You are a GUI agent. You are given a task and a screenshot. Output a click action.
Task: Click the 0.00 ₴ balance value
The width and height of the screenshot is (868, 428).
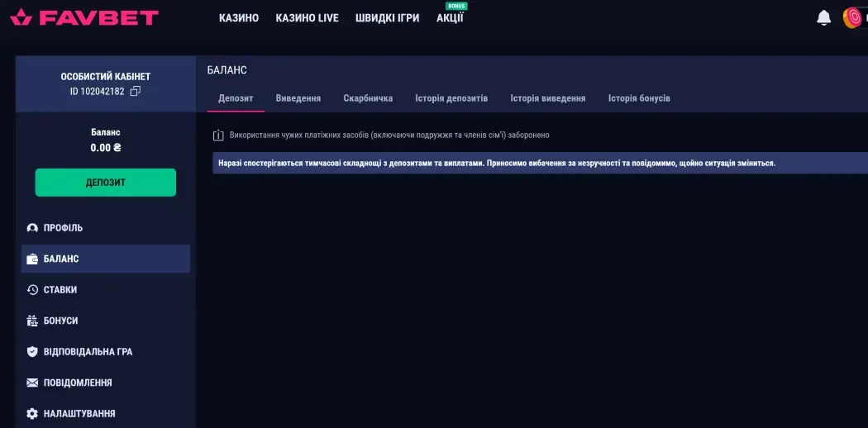coord(106,148)
